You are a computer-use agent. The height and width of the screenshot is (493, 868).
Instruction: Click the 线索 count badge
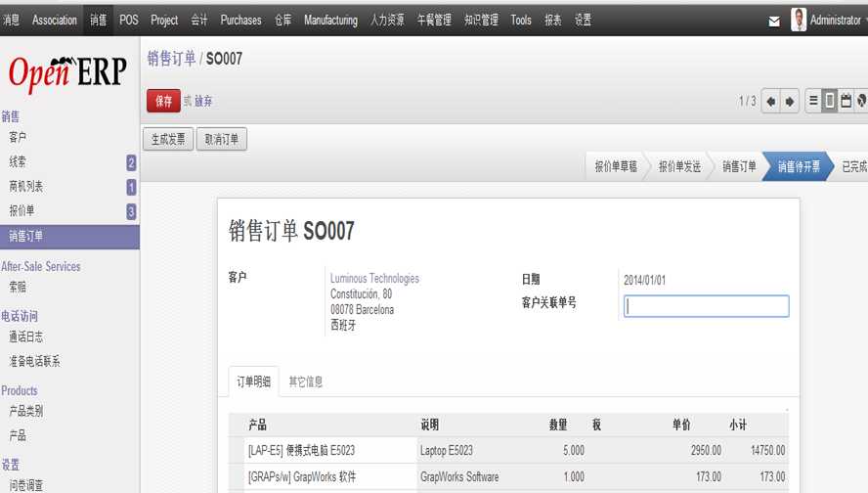[x=131, y=162]
